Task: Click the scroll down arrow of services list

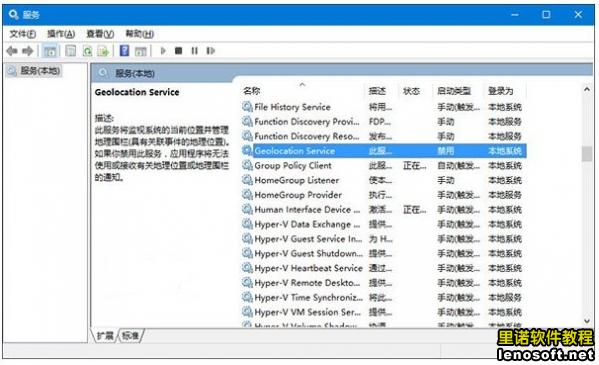Action: click(587, 321)
